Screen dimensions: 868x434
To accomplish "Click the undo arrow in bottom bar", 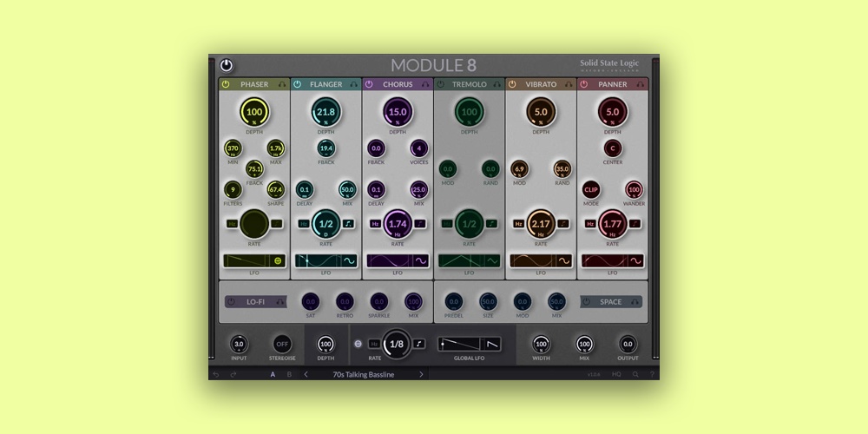I will [x=216, y=375].
